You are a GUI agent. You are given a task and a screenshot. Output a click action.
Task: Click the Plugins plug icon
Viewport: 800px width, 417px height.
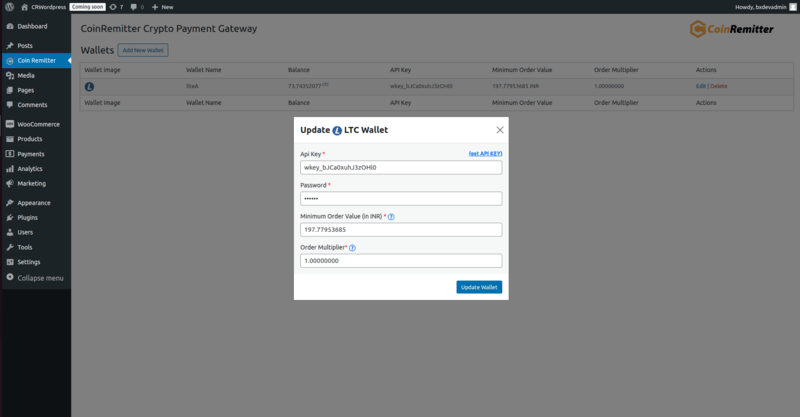[10, 217]
